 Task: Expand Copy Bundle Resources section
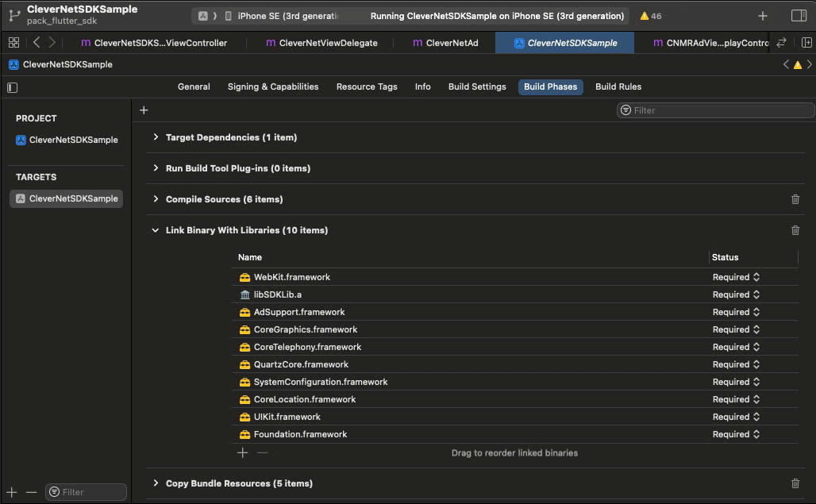(155, 483)
